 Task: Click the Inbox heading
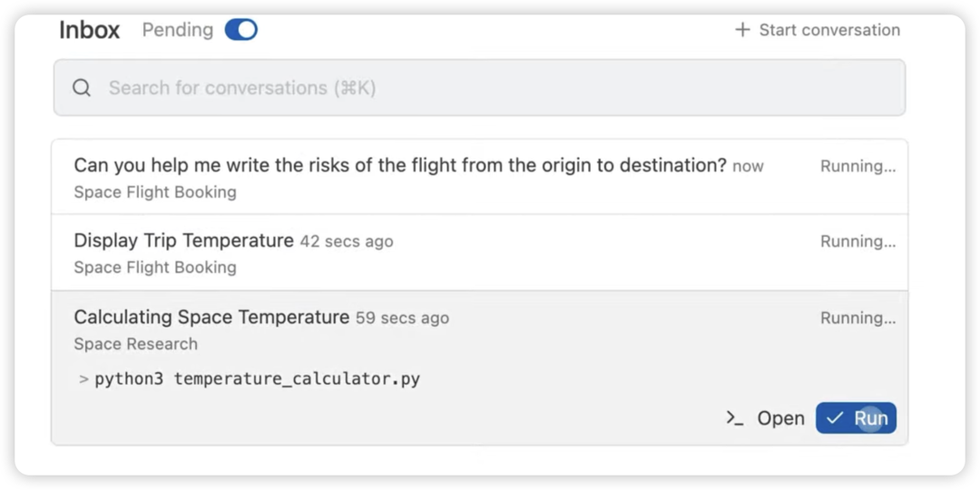89,30
